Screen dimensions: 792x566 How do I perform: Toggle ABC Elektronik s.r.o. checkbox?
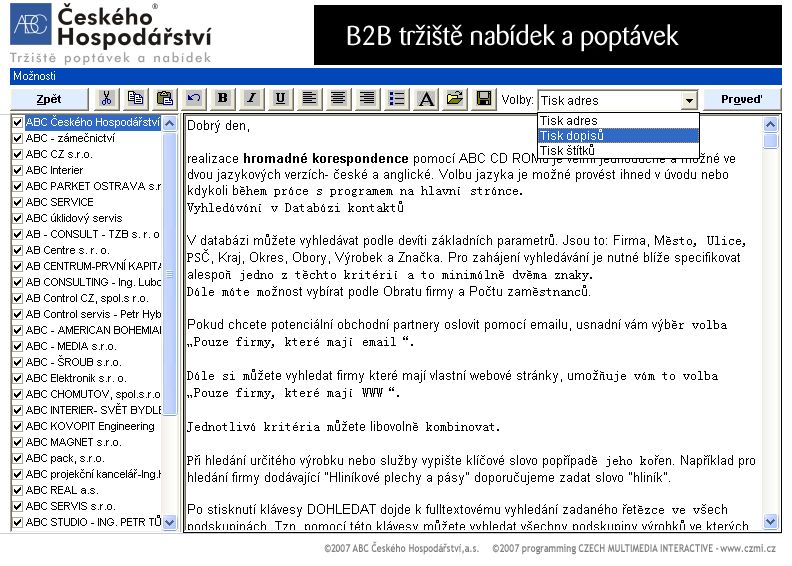coord(18,378)
